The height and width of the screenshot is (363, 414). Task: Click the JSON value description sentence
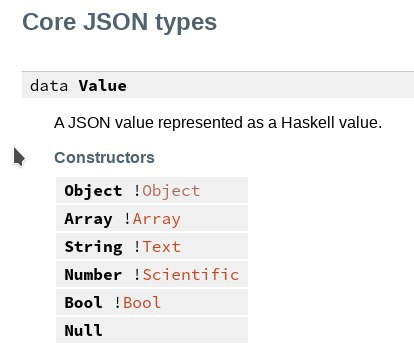click(218, 123)
